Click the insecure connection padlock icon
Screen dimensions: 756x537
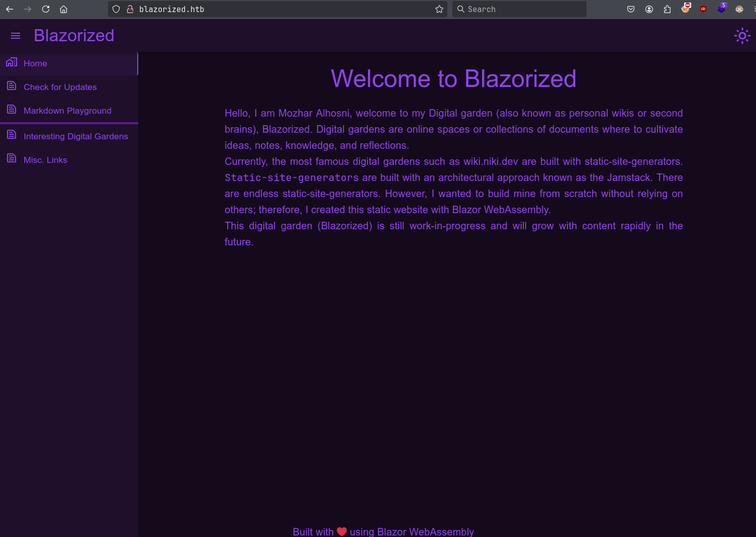(x=130, y=9)
